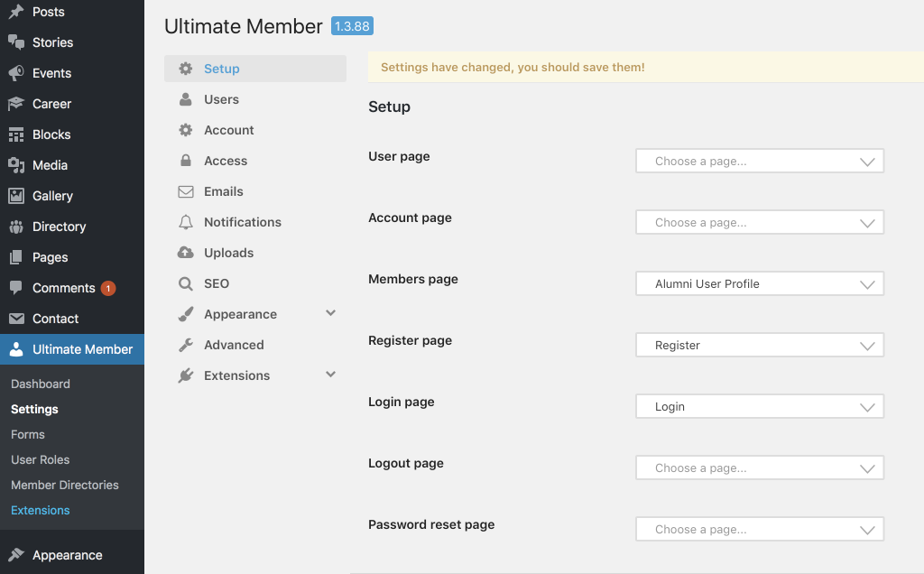The height and width of the screenshot is (574, 924).
Task: Open the Posts menu label
Action: 49,12
